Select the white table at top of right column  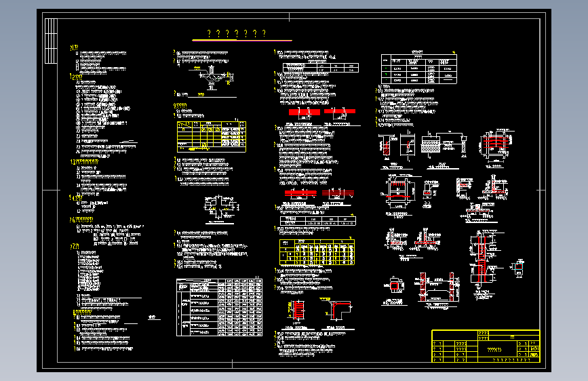click(x=419, y=69)
